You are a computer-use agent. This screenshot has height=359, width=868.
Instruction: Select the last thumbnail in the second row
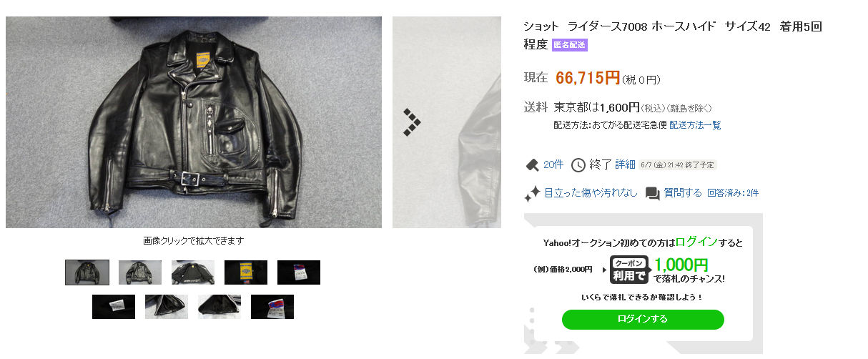(x=272, y=307)
